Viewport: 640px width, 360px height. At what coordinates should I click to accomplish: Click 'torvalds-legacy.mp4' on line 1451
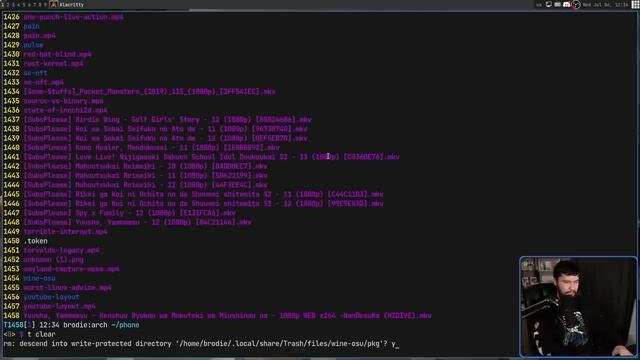tap(61, 250)
